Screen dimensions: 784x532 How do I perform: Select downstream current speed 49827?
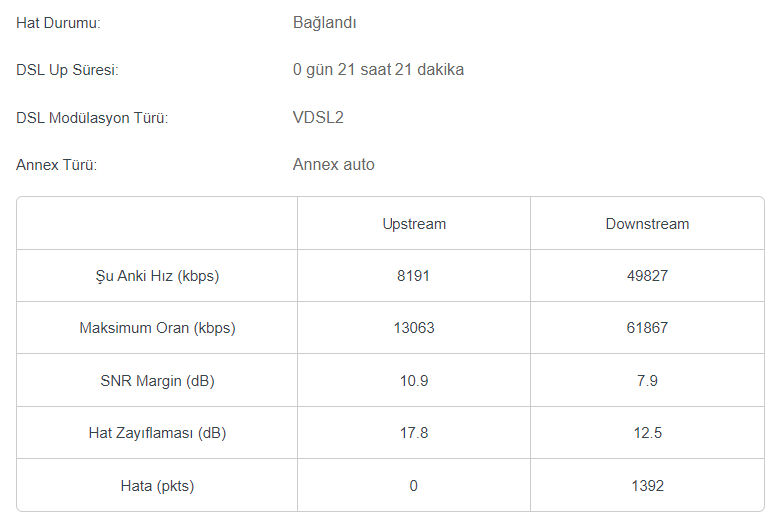[x=647, y=276]
